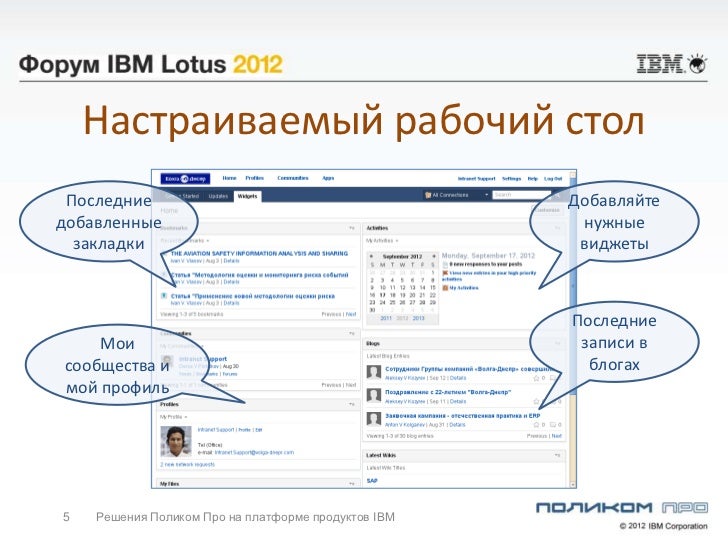Open View new entries in high priority activities
The width and height of the screenshot is (728, 546).
[489, 276]
